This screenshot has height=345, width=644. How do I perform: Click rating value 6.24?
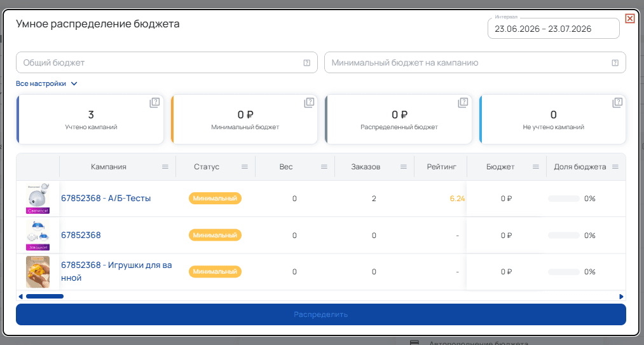(457, 199)
